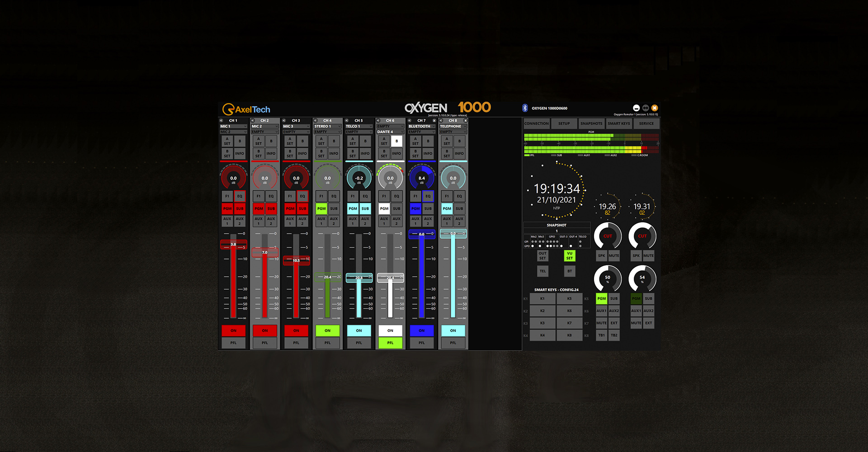This screenshot has height=452, width=868.
Task: Switch to the SNAPSHOTS tab
Action: [x=591, y=123]
